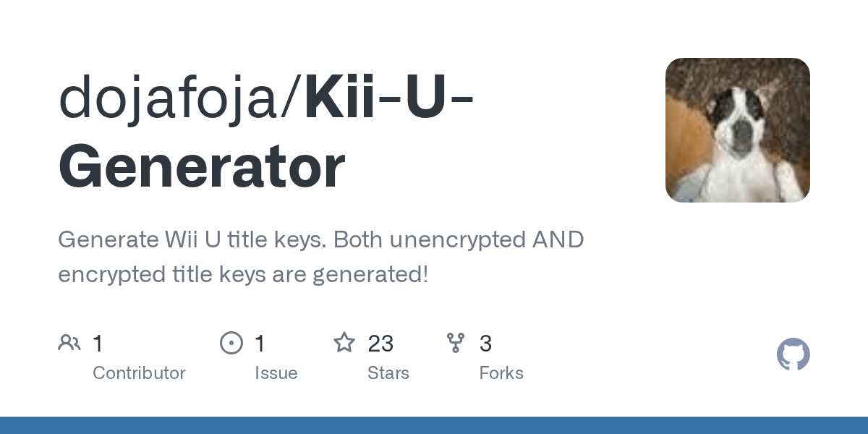Click the contributors people icon
This screenshot has height=434, width=868.
69,343
